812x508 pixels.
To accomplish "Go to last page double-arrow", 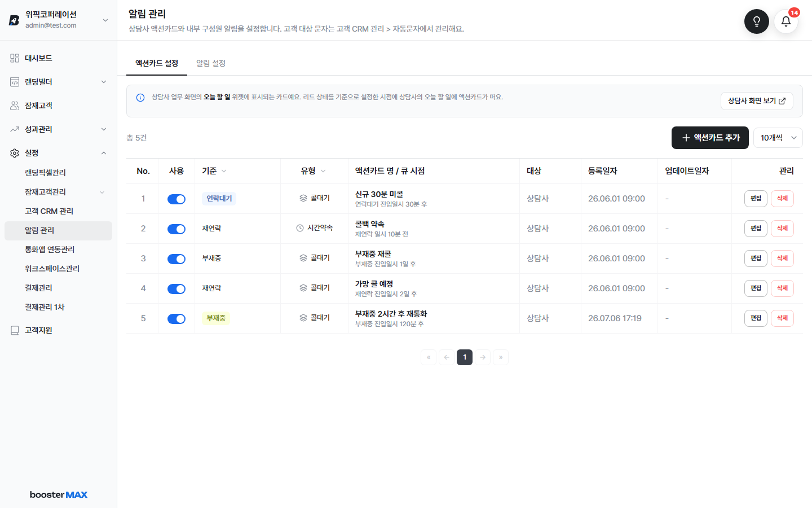I will pyautogui.click(x=501, y=357).
